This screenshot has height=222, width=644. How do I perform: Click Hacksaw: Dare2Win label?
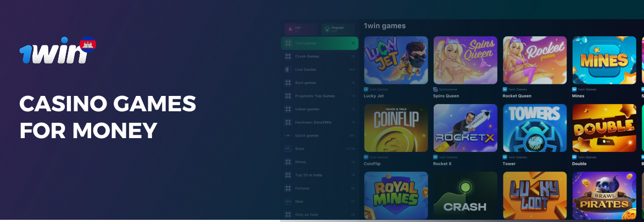pos(312,122)
